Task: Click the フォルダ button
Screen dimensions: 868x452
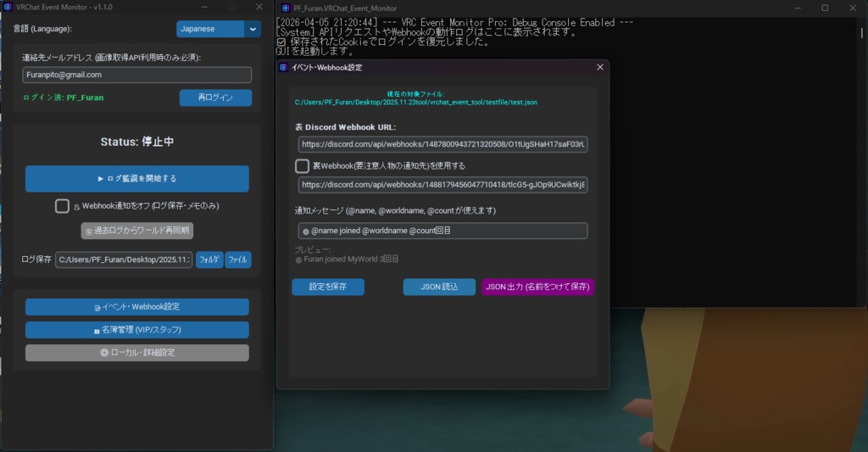Action: (x=209, y=259)
